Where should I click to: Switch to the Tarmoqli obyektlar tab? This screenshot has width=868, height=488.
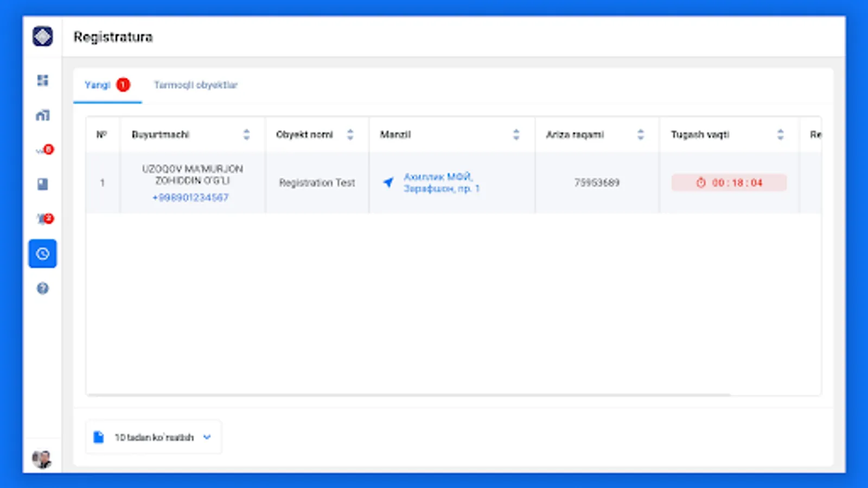click(196, 85)
